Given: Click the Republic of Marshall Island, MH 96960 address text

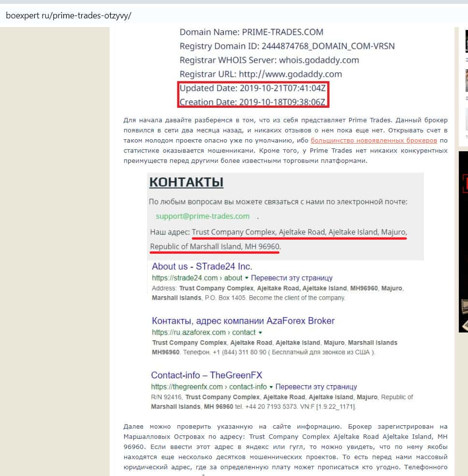Looking at the screenshot, I should coord(215,246).
